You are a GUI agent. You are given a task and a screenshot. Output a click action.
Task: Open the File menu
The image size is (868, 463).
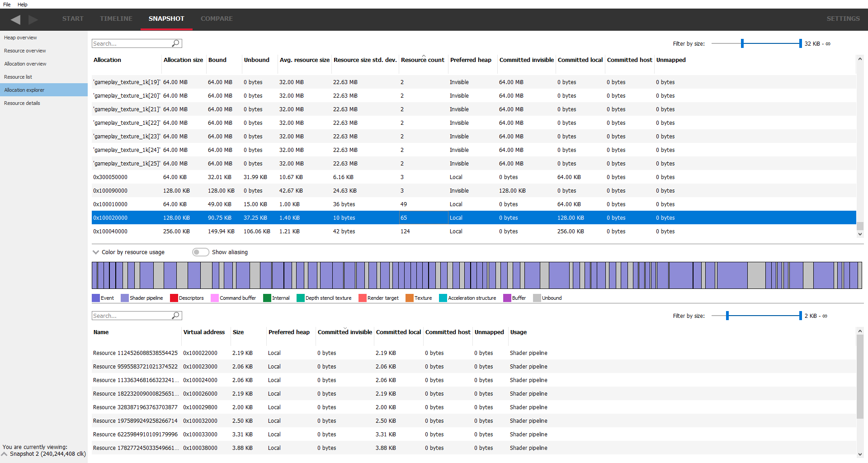click(7, 5)
